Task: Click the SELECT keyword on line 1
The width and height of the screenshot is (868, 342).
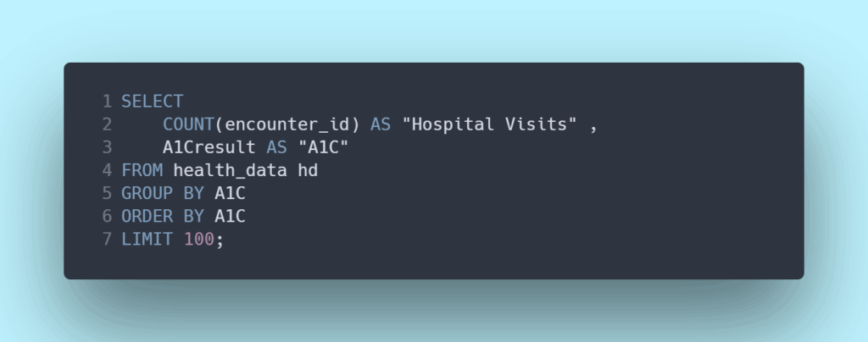Action: (152, 102)
